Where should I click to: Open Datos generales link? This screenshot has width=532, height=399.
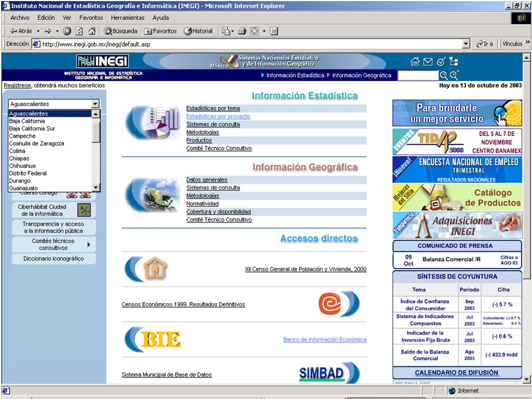207,180
